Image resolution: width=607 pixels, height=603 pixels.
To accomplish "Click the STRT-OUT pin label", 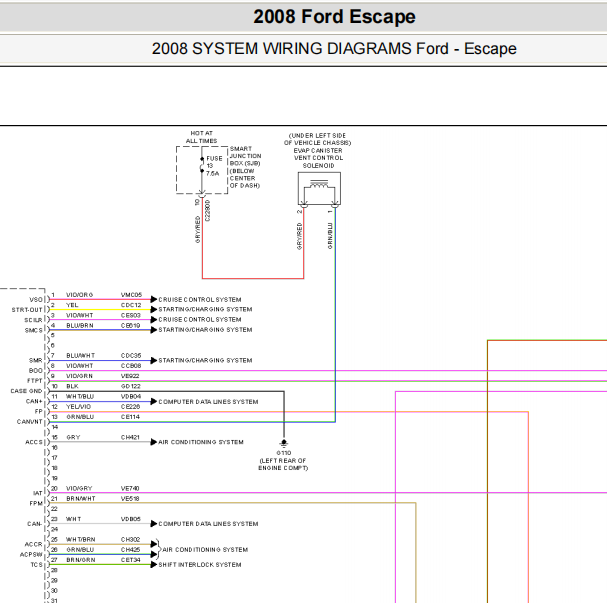I will [27, 310].
